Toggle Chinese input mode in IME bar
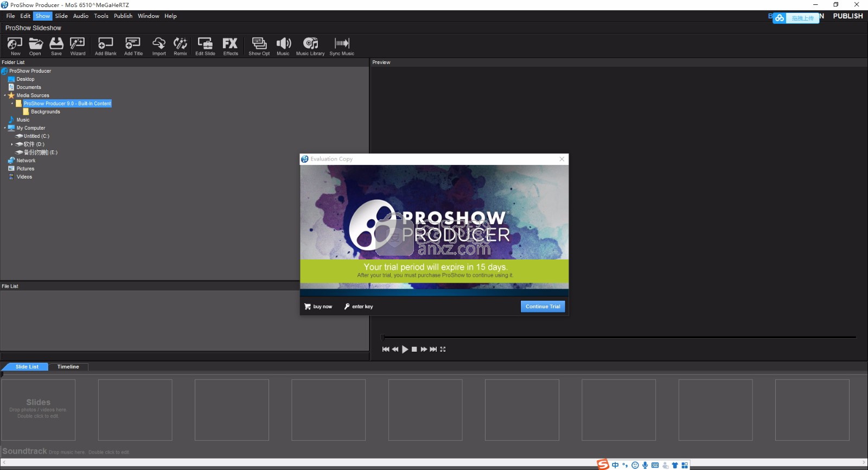The image size is (868, 470). tap(615, 465)
